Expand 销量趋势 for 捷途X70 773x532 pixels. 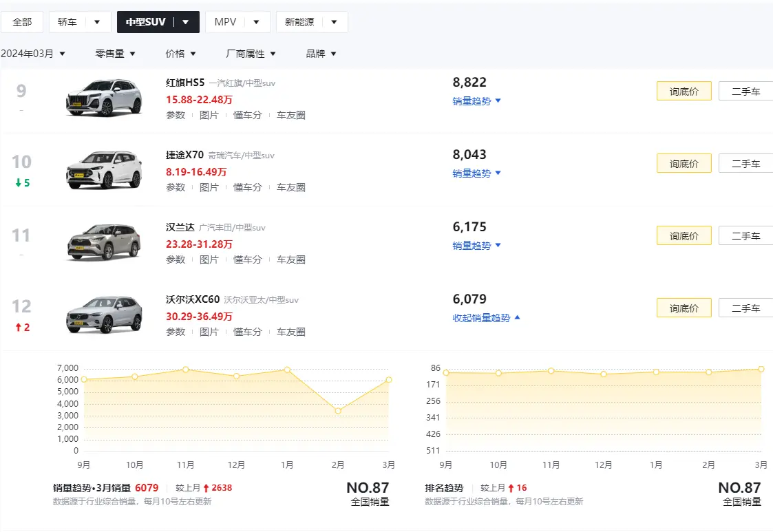coord(477,173)
